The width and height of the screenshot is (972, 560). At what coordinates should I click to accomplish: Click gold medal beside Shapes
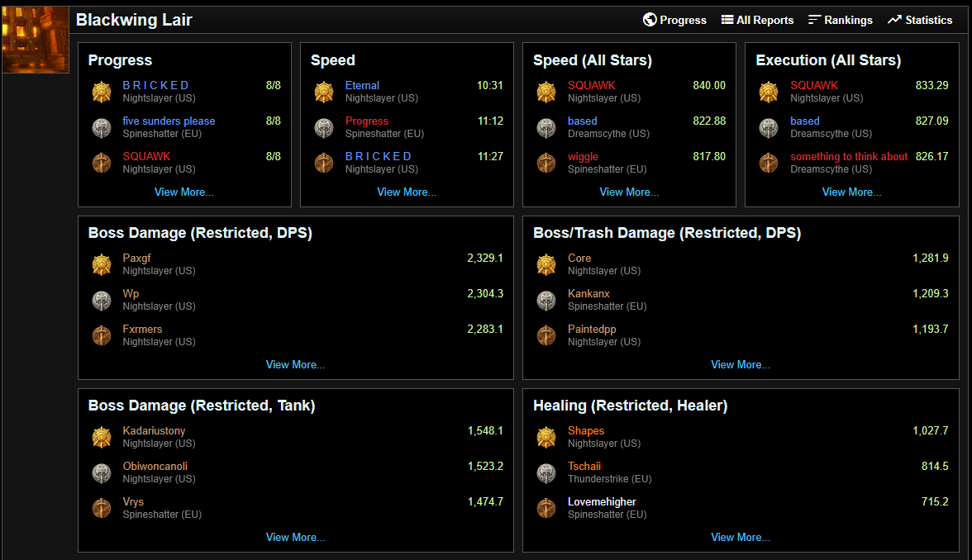547,438
